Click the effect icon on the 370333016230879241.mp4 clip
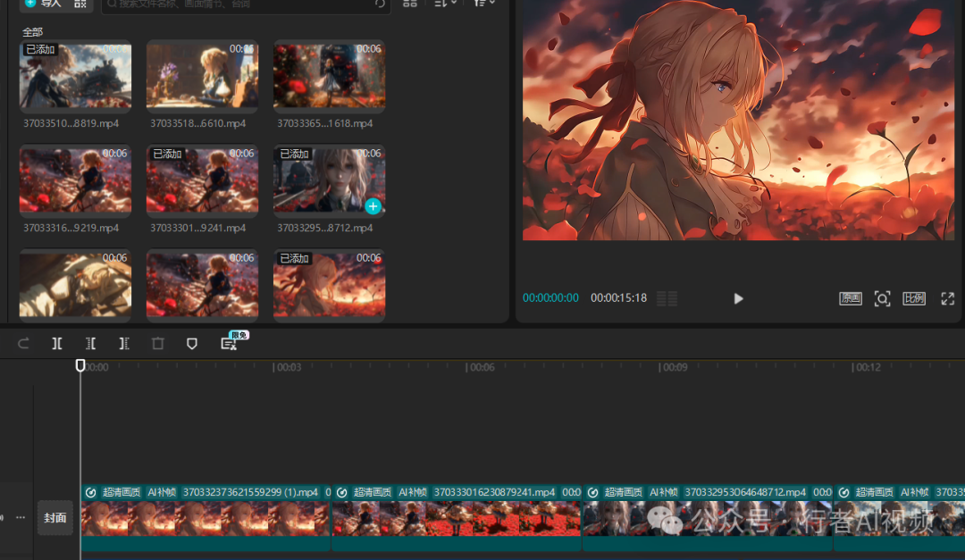Image resolution: width=965 pixels, height=560 pixels. pos(341,492)
